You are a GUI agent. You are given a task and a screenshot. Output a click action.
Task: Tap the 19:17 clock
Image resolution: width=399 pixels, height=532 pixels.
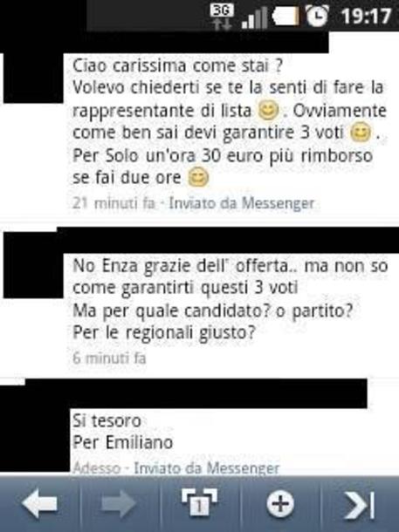coord(366,16)
